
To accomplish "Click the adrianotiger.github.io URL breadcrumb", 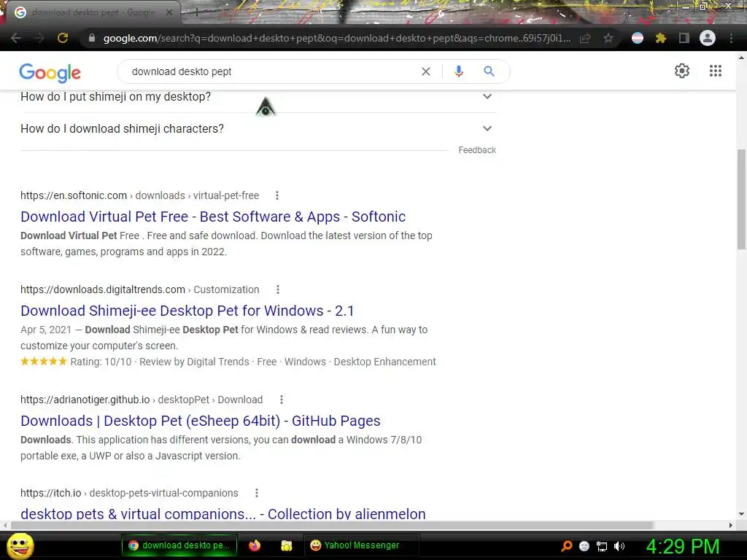I will [x=142, y=400].
